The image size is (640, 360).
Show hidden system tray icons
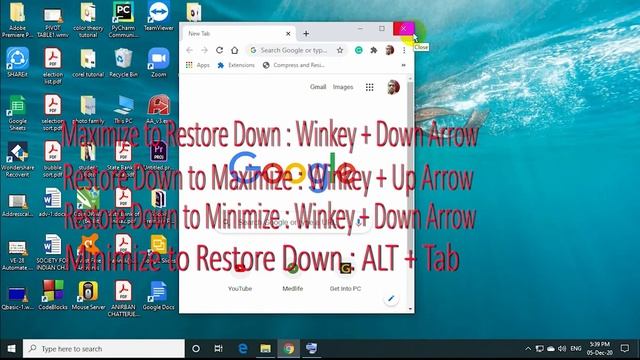pyautogui.click(x=528, y=349)
